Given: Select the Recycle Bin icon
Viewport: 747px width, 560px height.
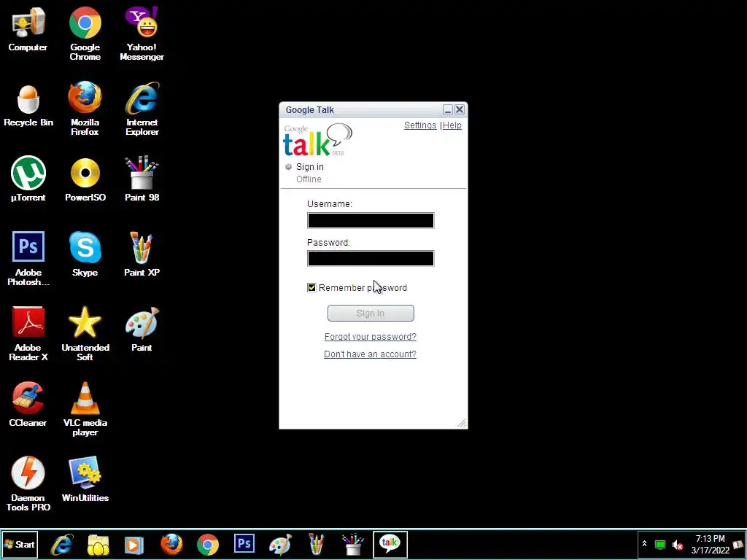Looking at the screenshot, I should [28, 106].
